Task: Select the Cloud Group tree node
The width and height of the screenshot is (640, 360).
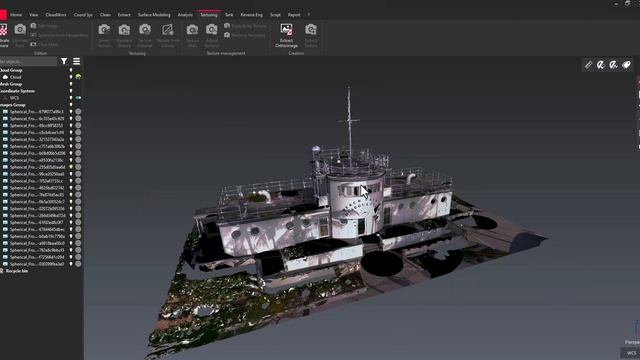Action: (11, 70)
